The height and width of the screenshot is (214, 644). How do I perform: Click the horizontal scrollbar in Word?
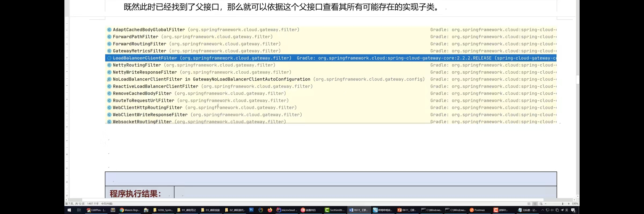[x=313, y=200]
